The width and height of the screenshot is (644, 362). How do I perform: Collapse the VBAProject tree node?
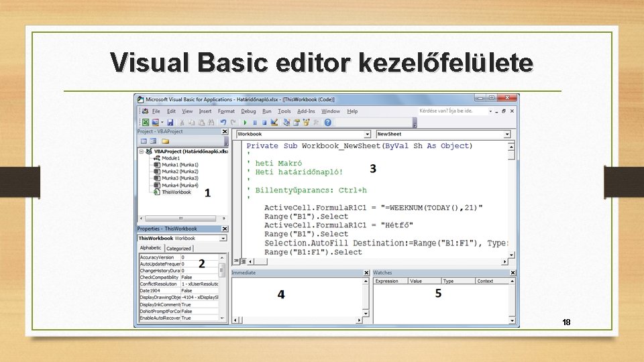click(x=142, y=152)
